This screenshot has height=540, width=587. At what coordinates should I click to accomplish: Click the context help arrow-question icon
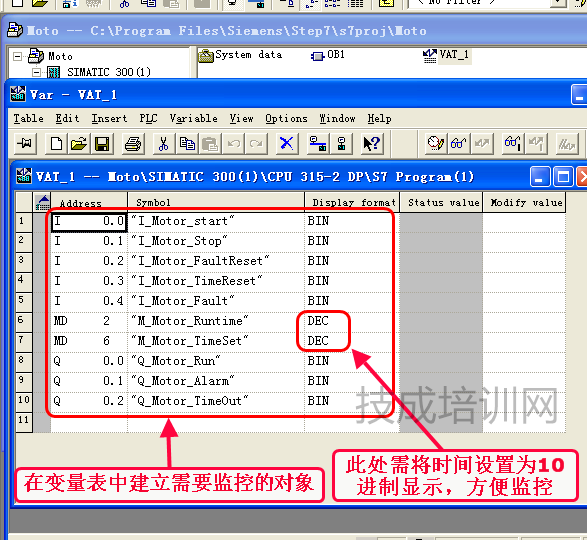point(372,143)
